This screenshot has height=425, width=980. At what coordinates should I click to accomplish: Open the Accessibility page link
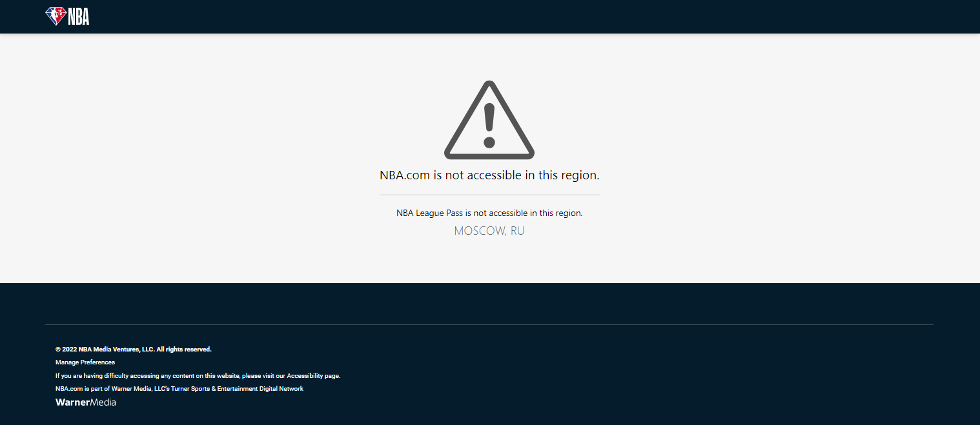[x=313, y=376]
